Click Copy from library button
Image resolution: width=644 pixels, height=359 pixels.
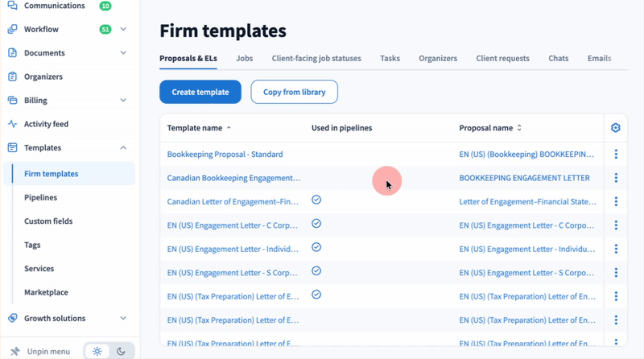click(294, 93)
